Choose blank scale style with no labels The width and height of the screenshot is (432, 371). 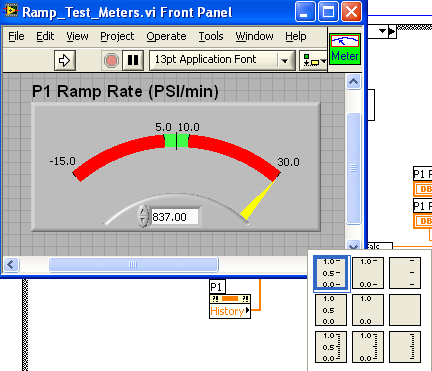click(x=405, y=310)
